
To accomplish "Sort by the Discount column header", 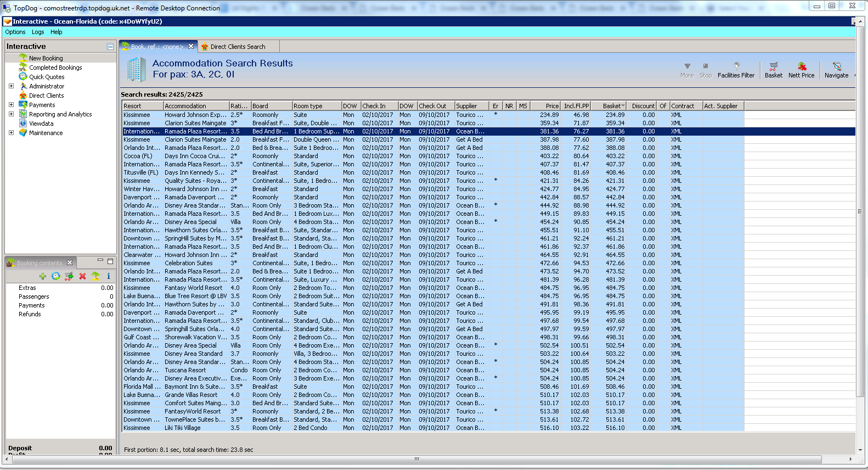I will click(642, 106).
